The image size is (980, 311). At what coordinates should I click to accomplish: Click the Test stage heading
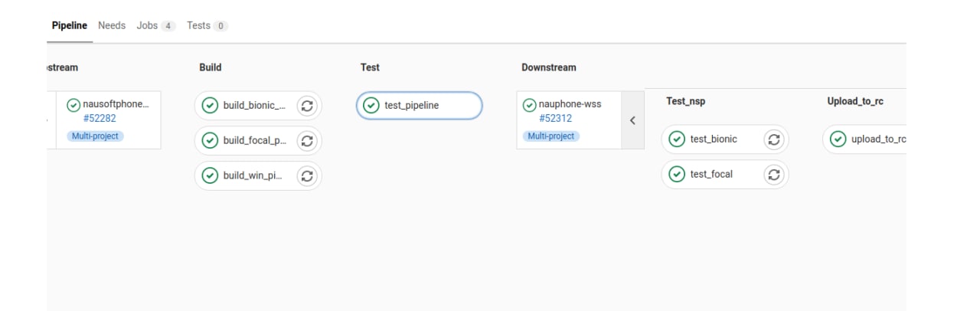coord(370,67)
